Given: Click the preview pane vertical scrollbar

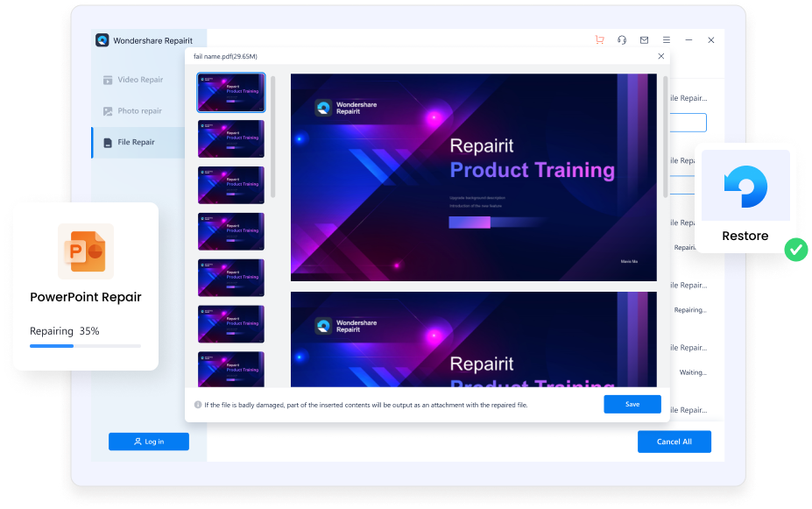Looking at the screenshot, I should pyautogui.click(x=666, y=138).
